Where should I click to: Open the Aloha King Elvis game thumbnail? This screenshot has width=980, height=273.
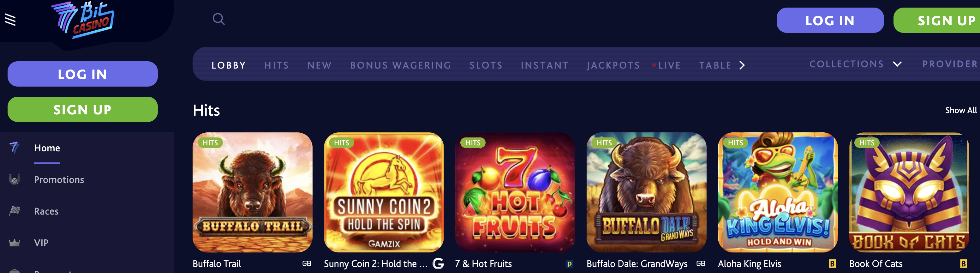(778, 192)
